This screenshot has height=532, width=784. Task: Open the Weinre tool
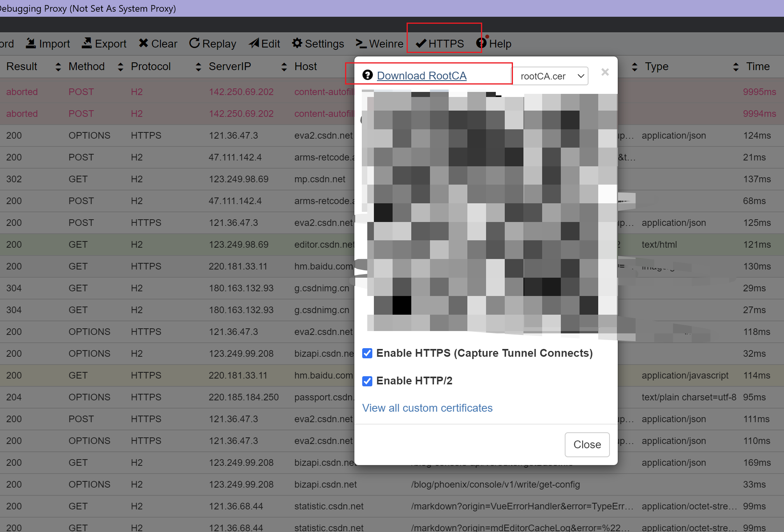pos(379,43)
